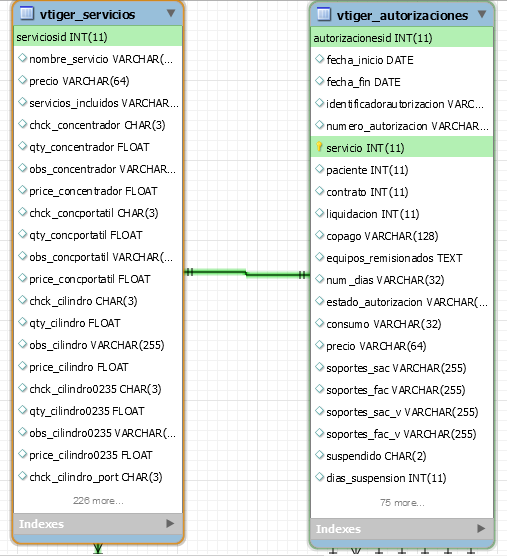Select the vtiger_autorizaciones title bar
507x556 pixels.
(x=402, y=15)
